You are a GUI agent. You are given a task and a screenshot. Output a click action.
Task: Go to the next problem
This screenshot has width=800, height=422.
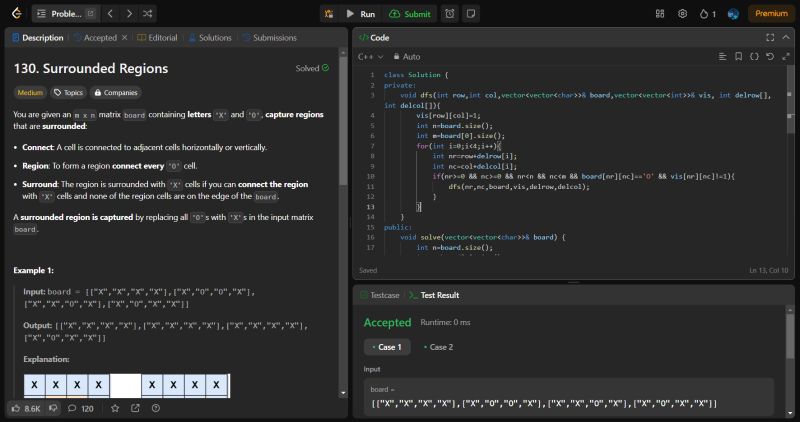coord(129,14)
